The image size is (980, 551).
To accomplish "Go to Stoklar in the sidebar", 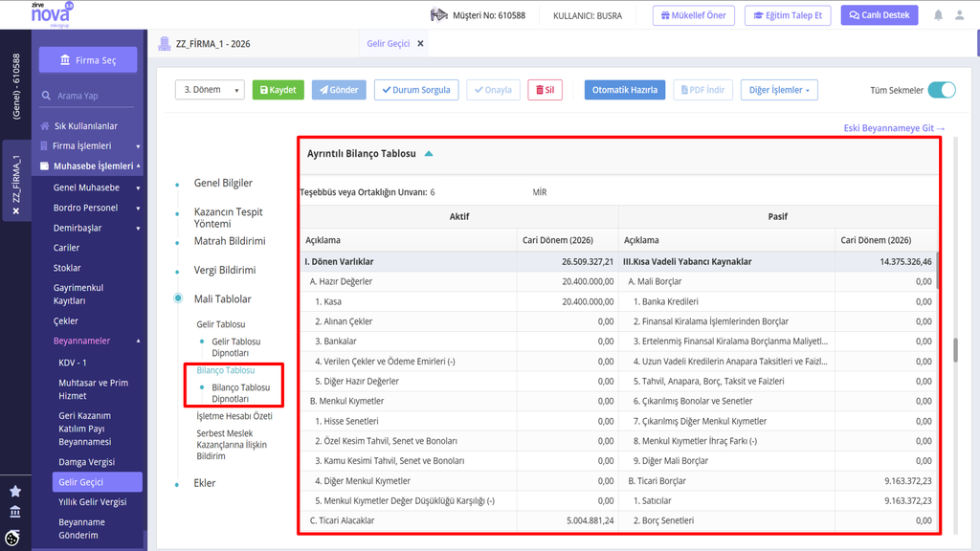I will tap(67, 268).
